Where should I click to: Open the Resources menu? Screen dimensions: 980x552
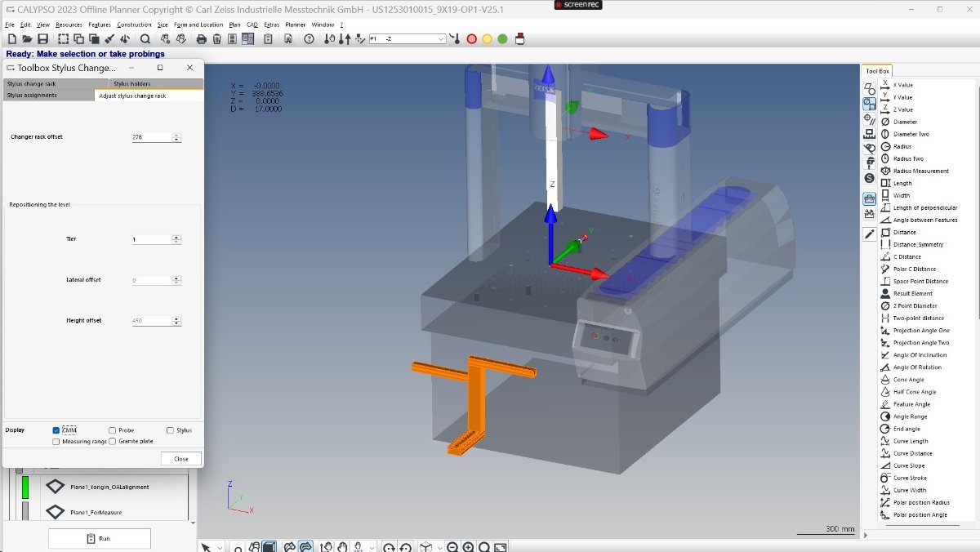pos(69,24)
